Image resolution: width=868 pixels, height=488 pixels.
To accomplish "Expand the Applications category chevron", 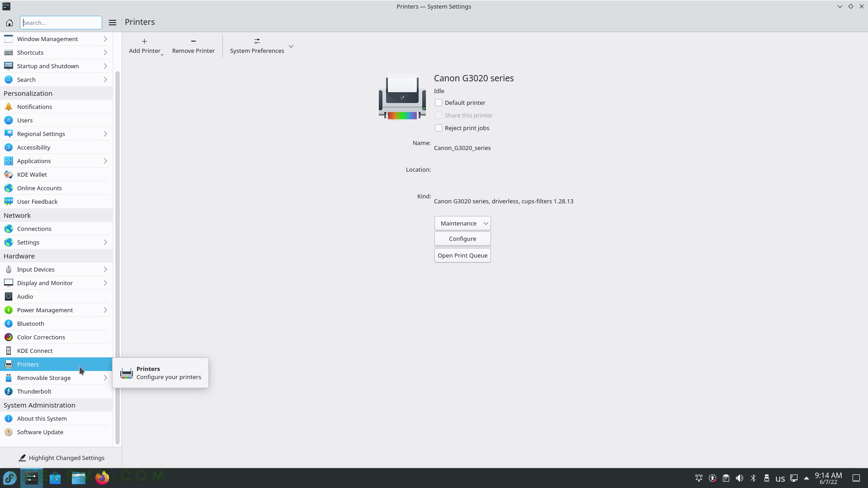I will point(105,161).
